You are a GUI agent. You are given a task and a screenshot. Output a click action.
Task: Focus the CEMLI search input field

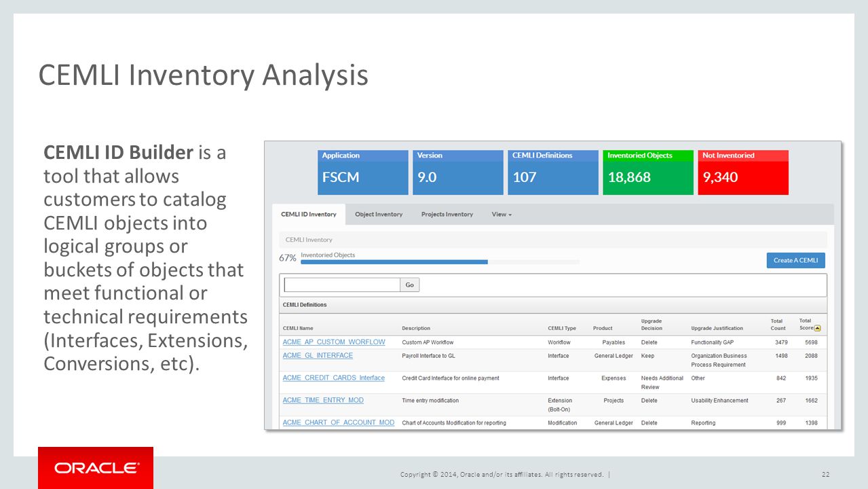click(342, 285)
